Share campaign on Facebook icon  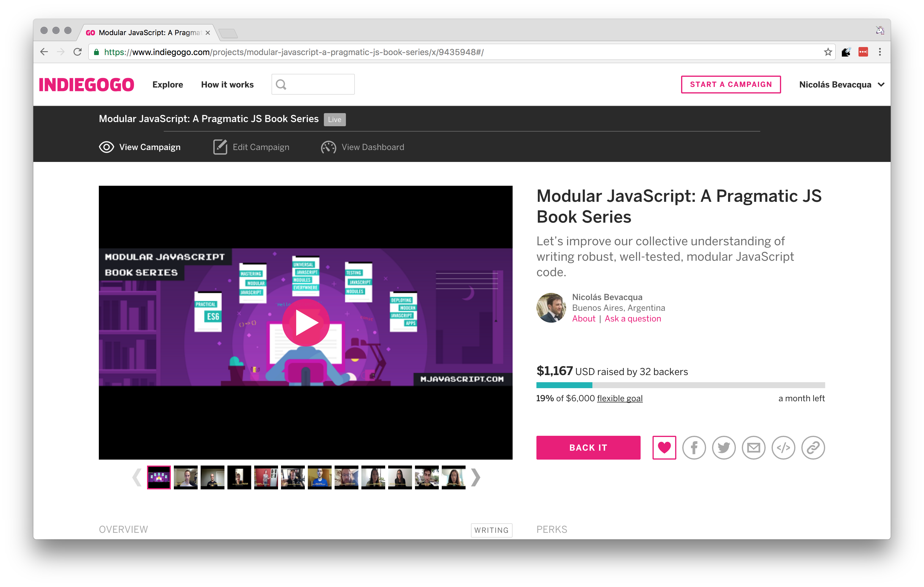694,447
